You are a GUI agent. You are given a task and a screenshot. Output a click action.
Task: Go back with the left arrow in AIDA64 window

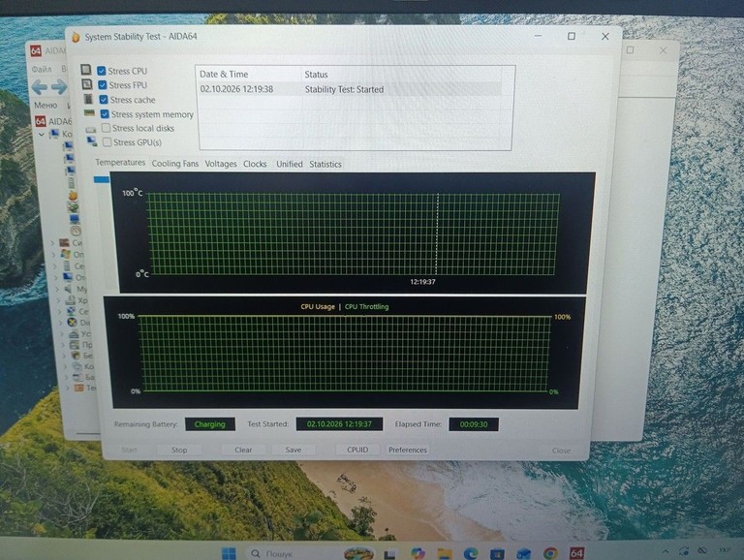click(x=40, y=87)
